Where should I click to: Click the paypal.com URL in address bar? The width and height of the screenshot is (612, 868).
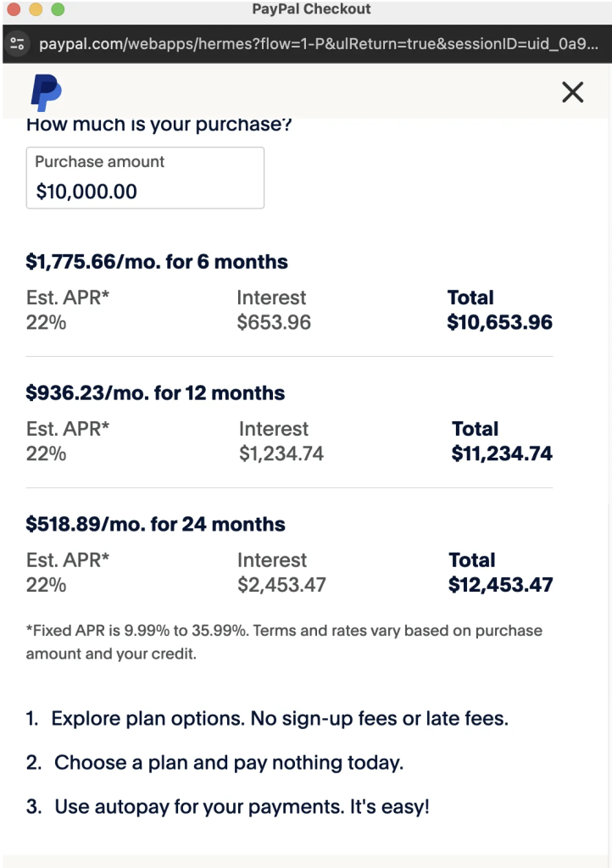pyautogui.click(x=319, y=44)
